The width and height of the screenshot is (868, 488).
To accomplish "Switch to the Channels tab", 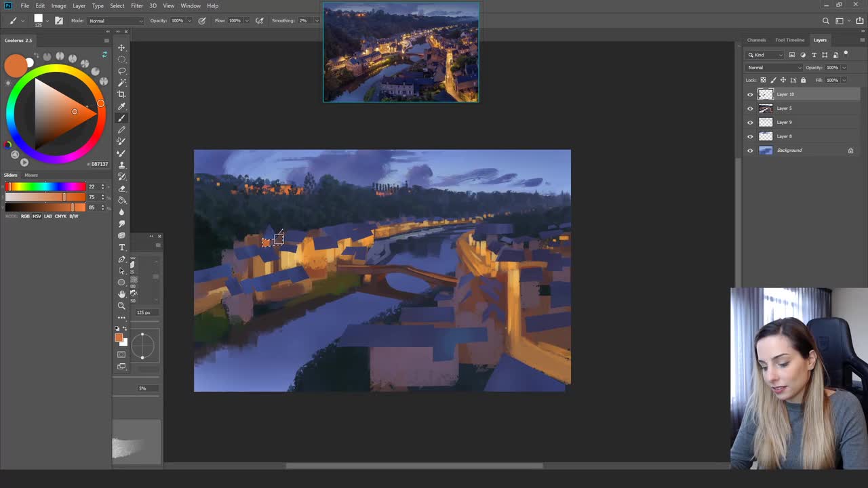I will [756, 40].
